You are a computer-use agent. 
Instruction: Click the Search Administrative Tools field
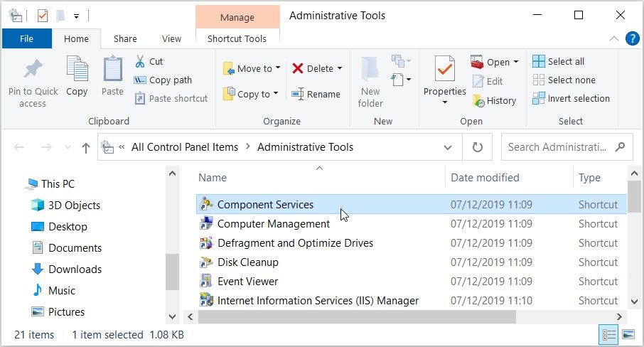tap(567, 147)
